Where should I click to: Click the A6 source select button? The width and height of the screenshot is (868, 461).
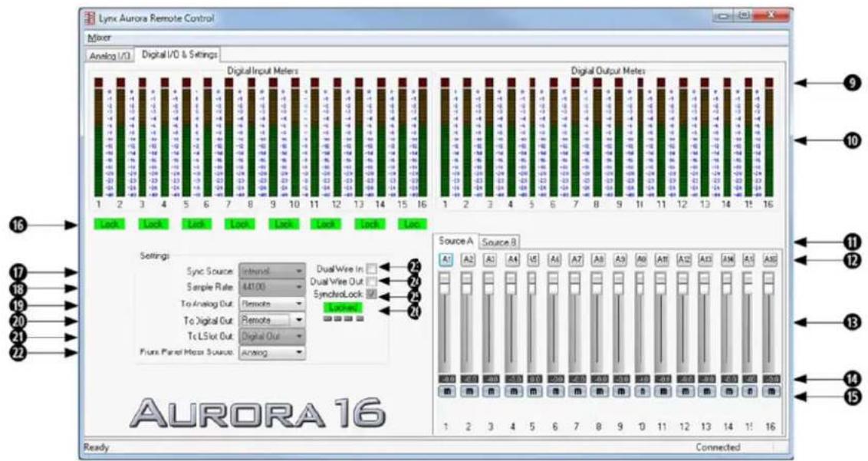(x=554, y=260)
